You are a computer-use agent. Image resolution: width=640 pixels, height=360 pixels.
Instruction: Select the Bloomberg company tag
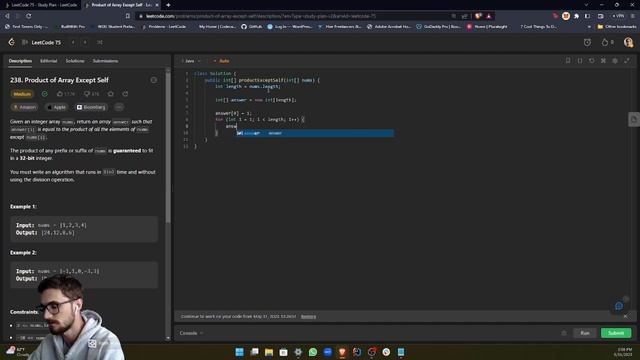[x=91, y=107]
